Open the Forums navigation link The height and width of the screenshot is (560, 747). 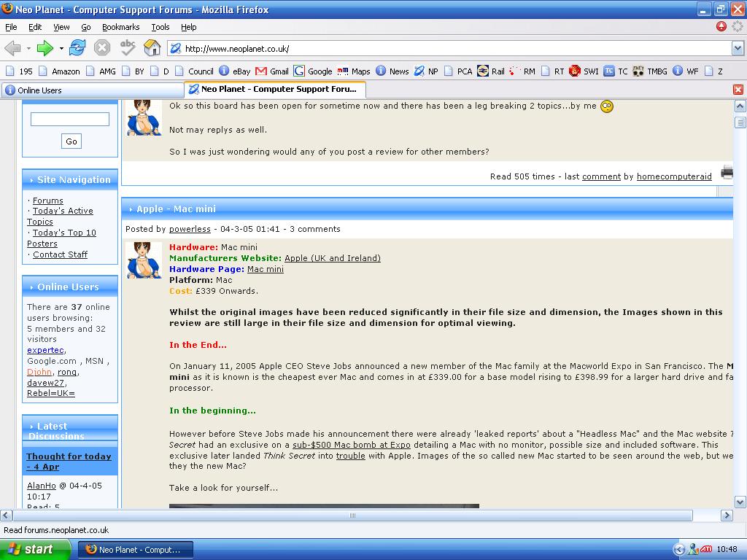tap(47, 201)
